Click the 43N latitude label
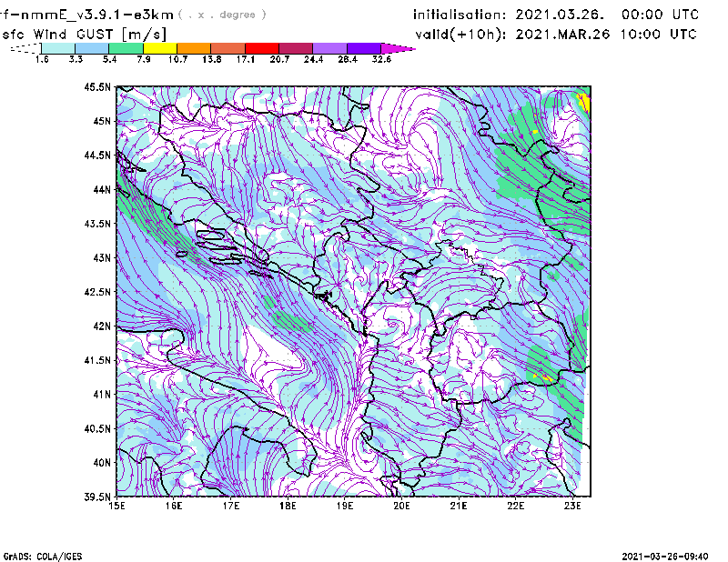The width and height of the screenshot is (728, 562). 102,257
